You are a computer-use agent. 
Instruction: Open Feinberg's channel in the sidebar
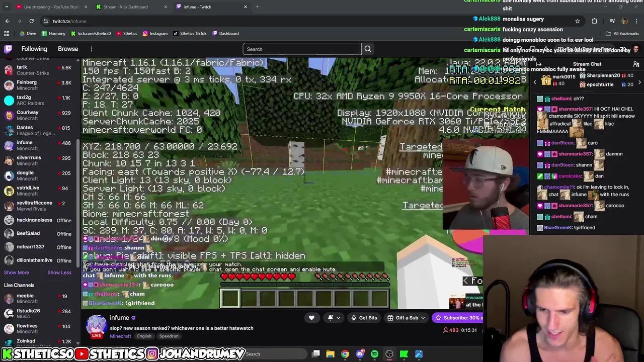40,85
